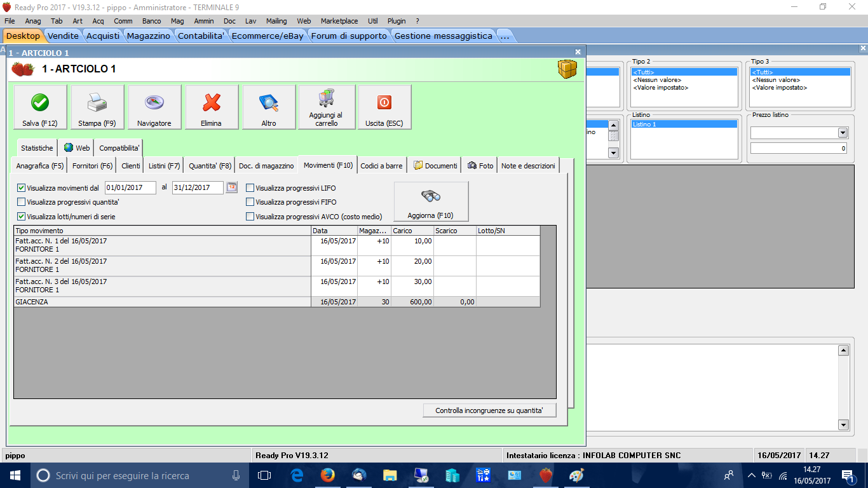Viewport: 868px width, 488px height.
Task: Open Fornitori (F6) tab
Action: (93, 166)
